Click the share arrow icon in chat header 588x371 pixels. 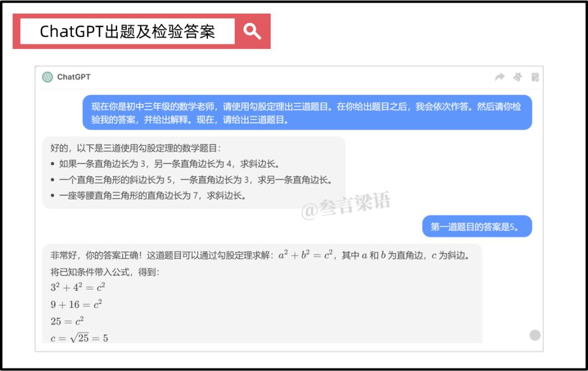tap(500, 77)
